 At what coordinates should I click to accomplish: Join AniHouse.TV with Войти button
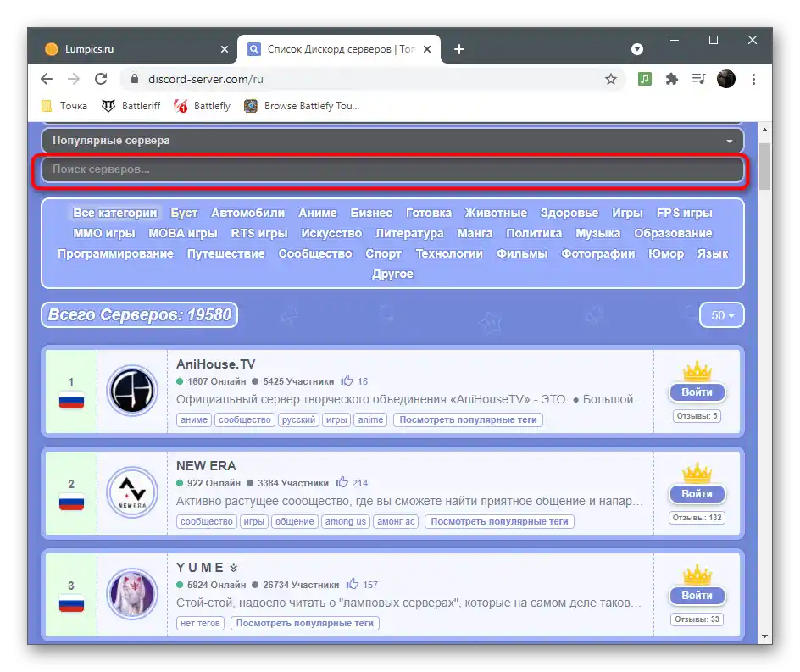(x=697, y=392)
